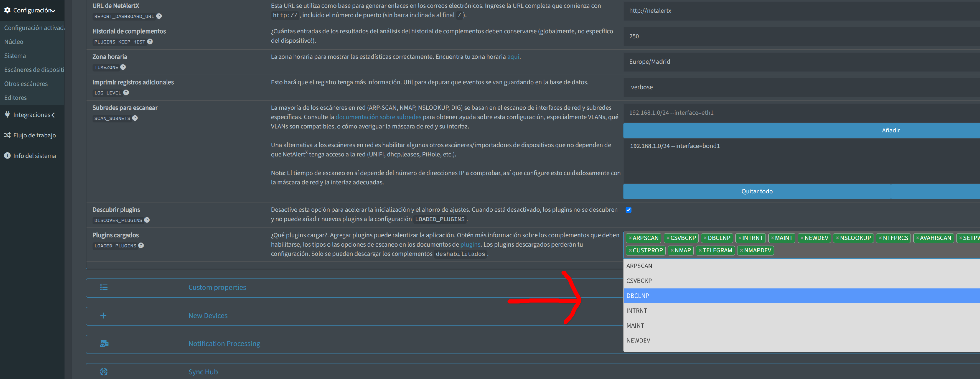
Task: Click the help icon beside LOADED_PLUGINS
Action: [141, 245]
